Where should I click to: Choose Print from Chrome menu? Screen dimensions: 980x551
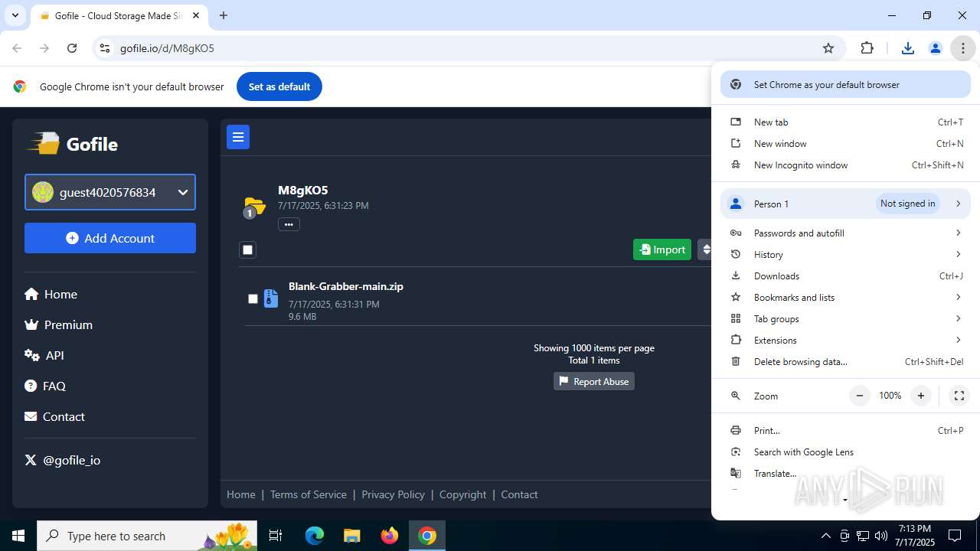[845, 430]
